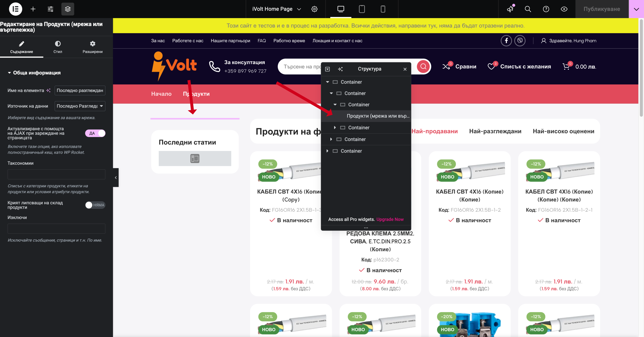Collapse the first top-level Container in Structure

pyautogui.click(x=327, y=82)
